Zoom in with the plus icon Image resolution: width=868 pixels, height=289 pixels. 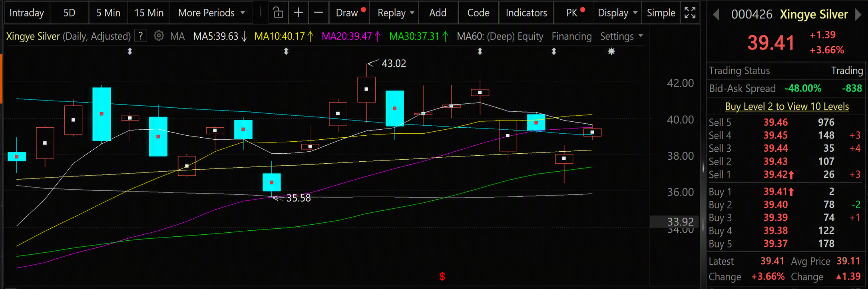[x=298, y=13]
